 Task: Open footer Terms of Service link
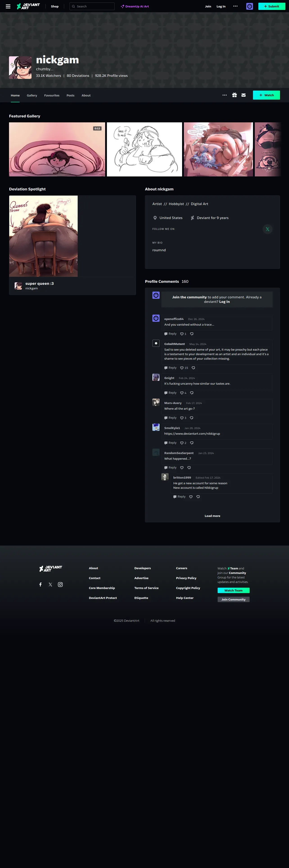coord(146,588)
